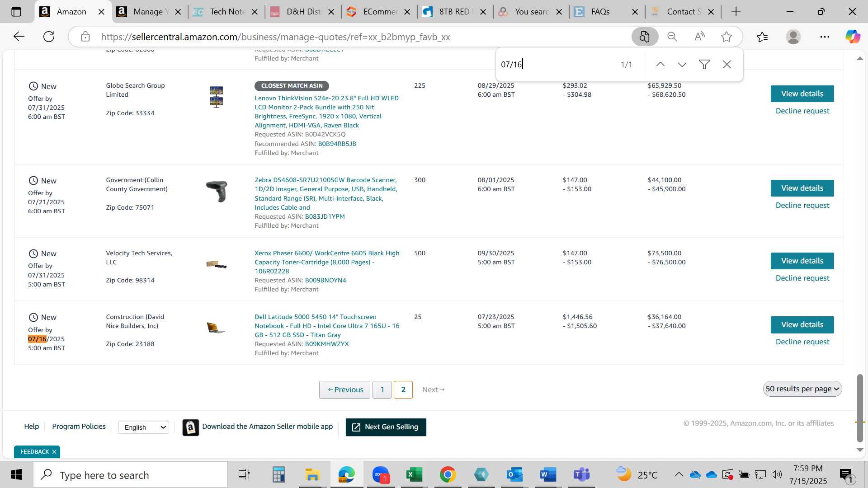Switch to Contact S… browser tab
868x488 pixels.
684,12
